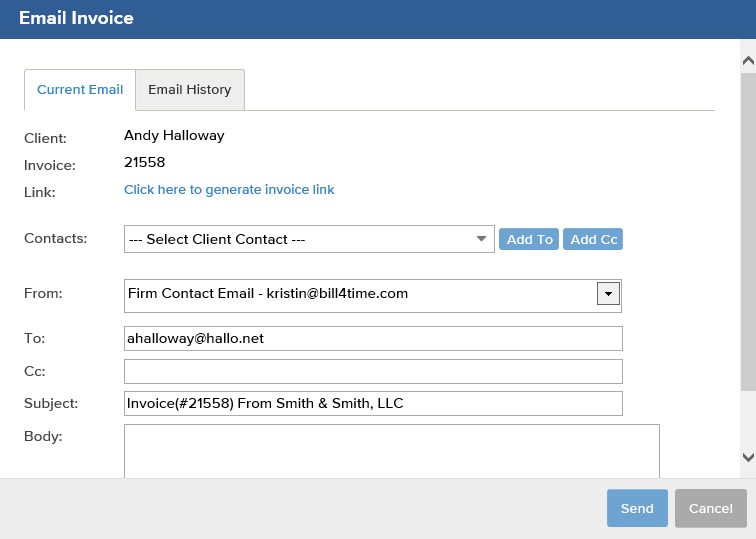Cancel the Email Invoice dialog
Image resolution: width=756 pixels, height=539 pixels.
711,508
